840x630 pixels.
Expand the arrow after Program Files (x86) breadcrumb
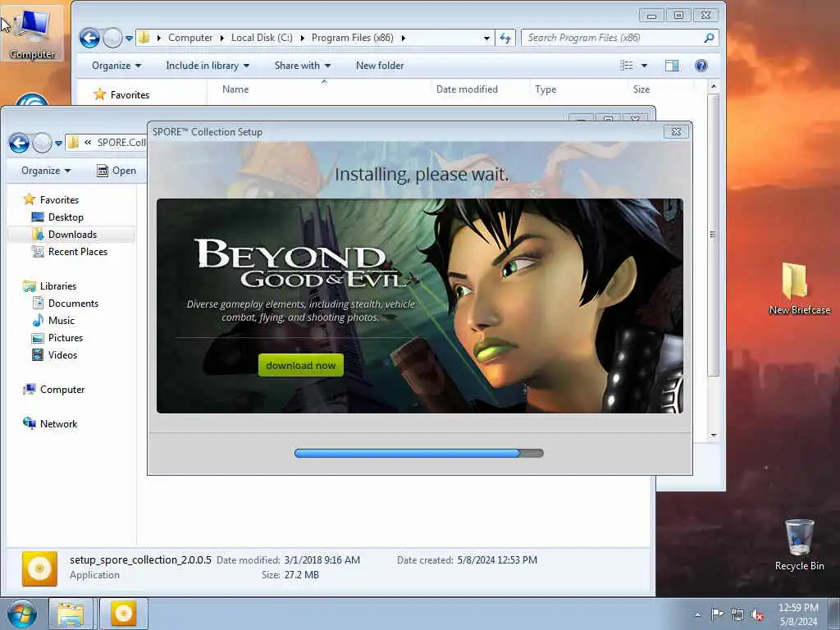pos(404,38)
